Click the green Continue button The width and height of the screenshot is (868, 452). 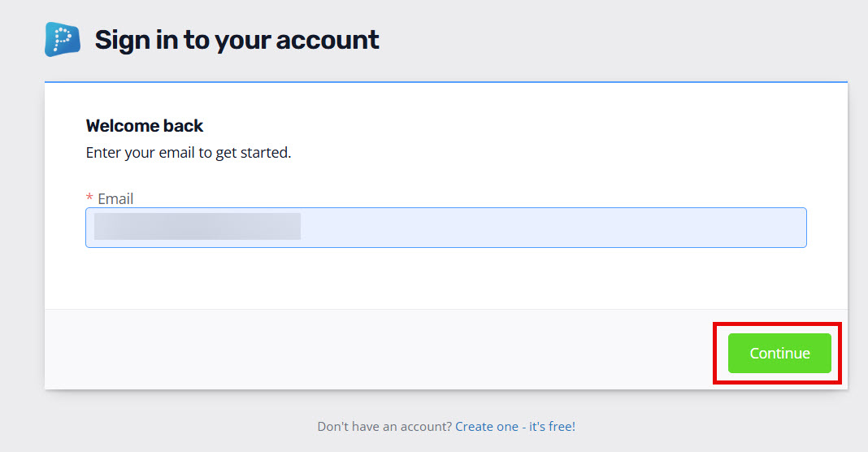click(x=779, y=353)
